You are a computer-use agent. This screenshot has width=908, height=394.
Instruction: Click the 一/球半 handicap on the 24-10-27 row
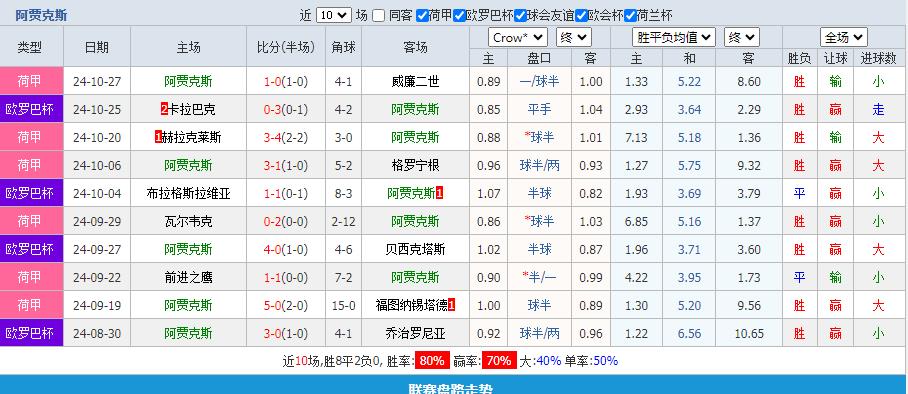tap(540, 82)
